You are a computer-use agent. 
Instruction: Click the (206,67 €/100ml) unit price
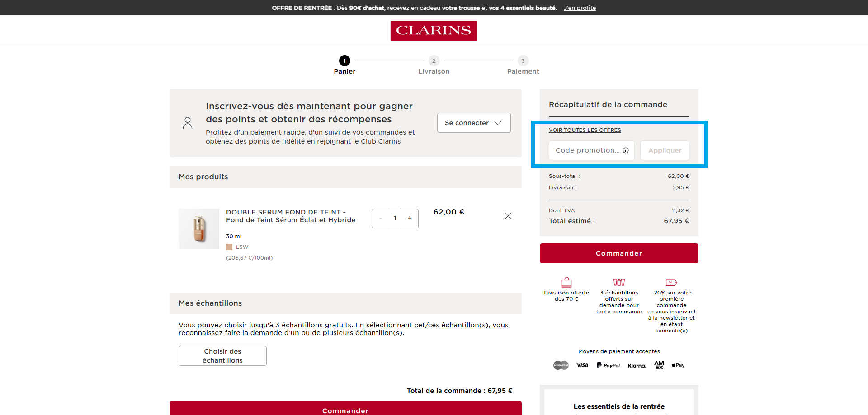click(250, 258)
